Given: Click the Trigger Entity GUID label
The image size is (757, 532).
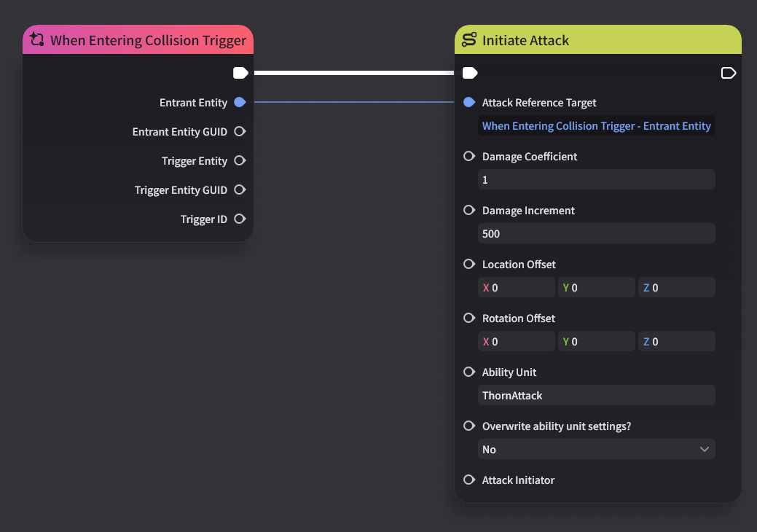Looking at the screenshot, I should click(181, 190).
